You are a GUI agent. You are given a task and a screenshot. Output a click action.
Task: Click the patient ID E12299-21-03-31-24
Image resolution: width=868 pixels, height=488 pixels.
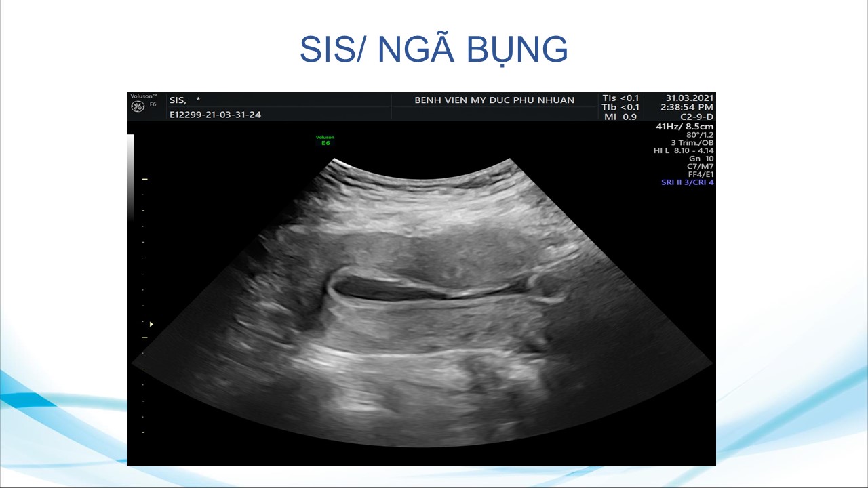(x=215, y=115)
